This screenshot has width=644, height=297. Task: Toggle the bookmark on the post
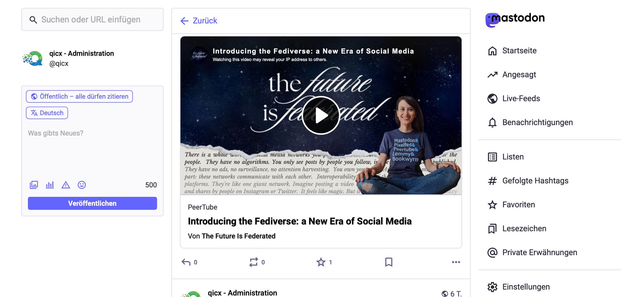[388, 262]
